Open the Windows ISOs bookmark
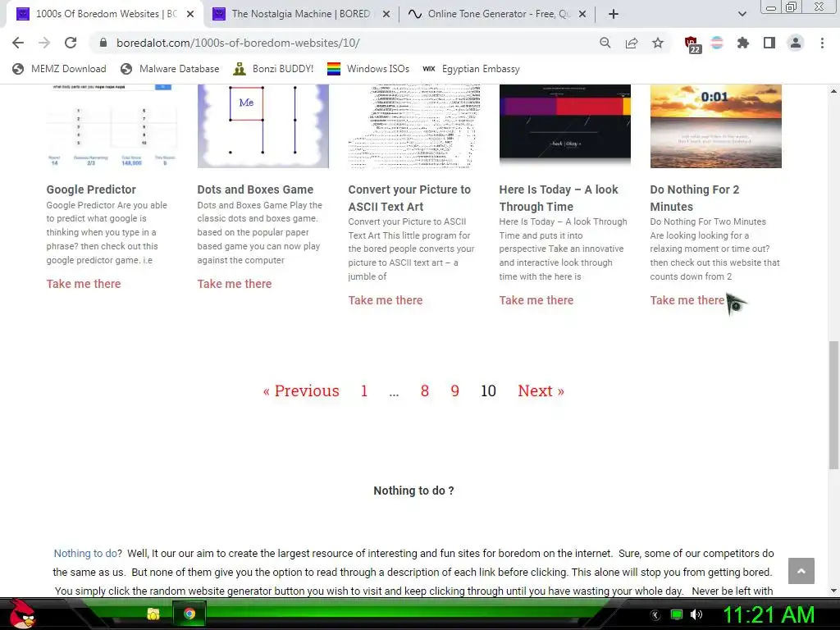 [x=368, y=69]
